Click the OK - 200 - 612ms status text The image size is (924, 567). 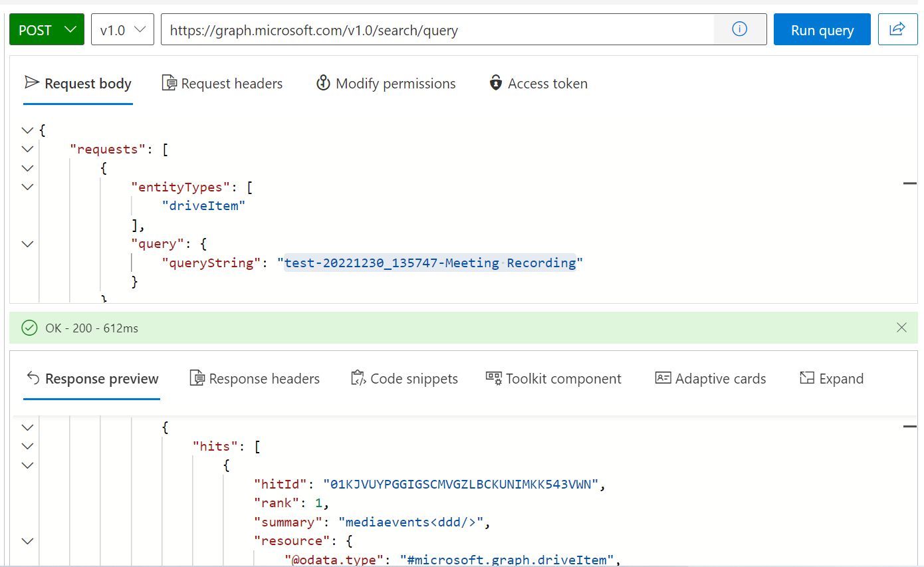click(x=92, y=328)
